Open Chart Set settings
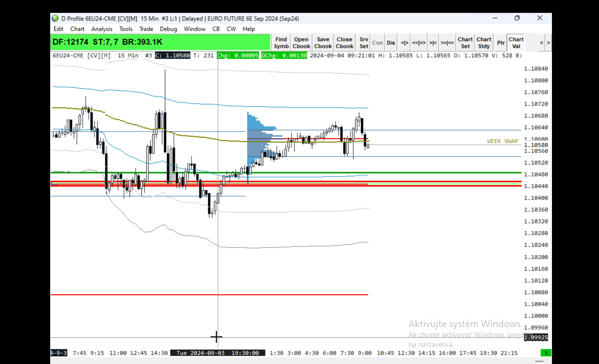 pos(465,43)
